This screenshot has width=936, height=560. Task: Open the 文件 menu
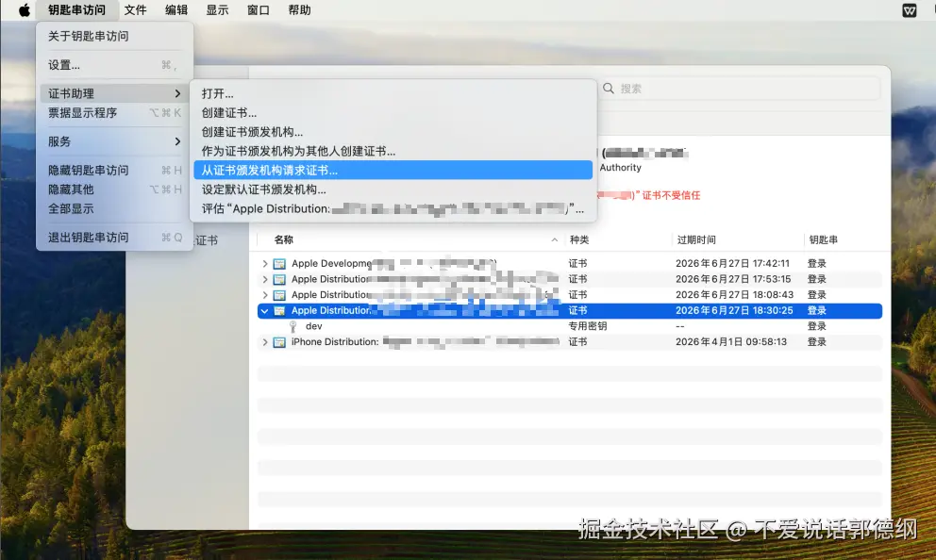tap(136, 10)
